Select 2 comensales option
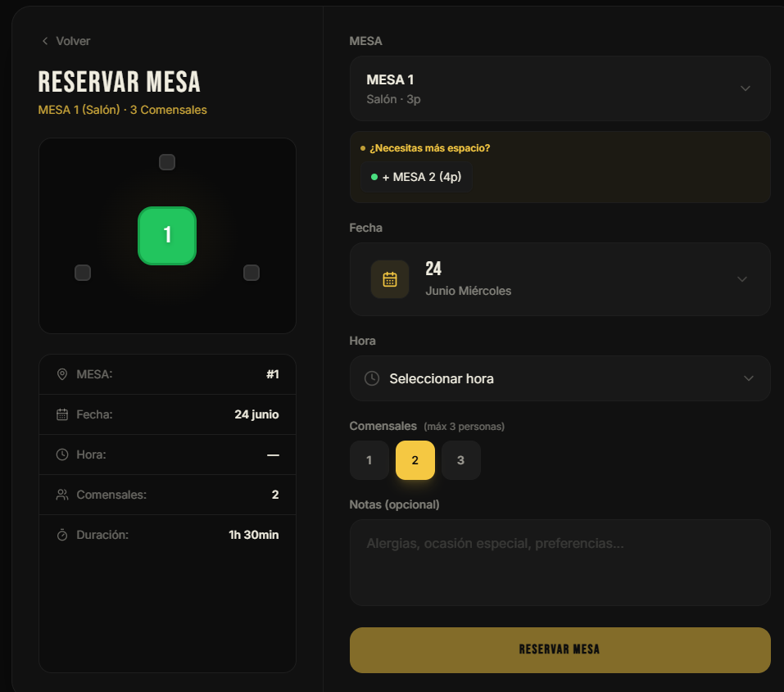Image resolution: width=784 pixels, height=692 pixels. click(415, 460)
